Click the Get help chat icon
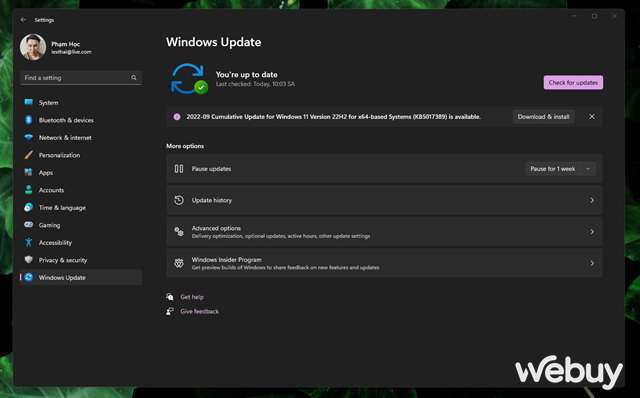Viewport: 640px width, 398px height. point(170,297)
